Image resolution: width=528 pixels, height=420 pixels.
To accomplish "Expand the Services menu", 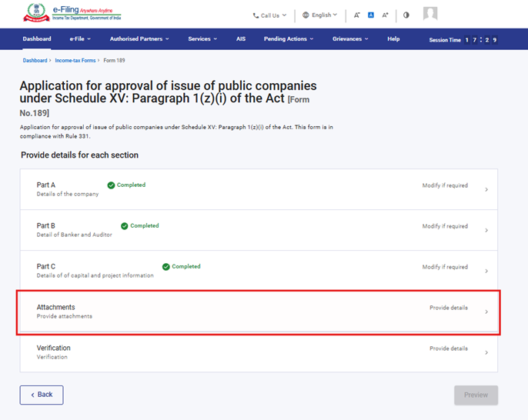I will (202, 38).
